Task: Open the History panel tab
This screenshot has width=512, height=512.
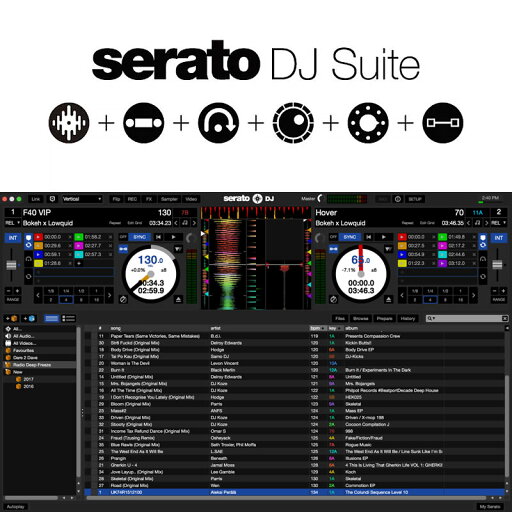Action: [x=407, y=319]
